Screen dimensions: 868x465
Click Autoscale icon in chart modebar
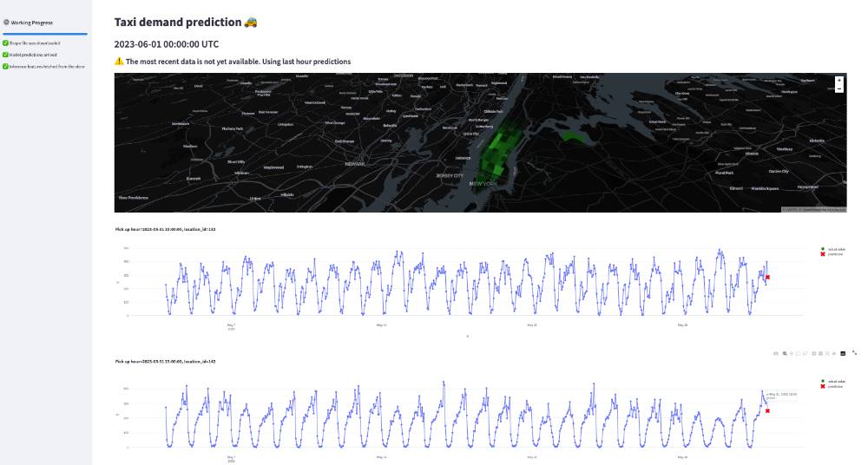(827, 353)
